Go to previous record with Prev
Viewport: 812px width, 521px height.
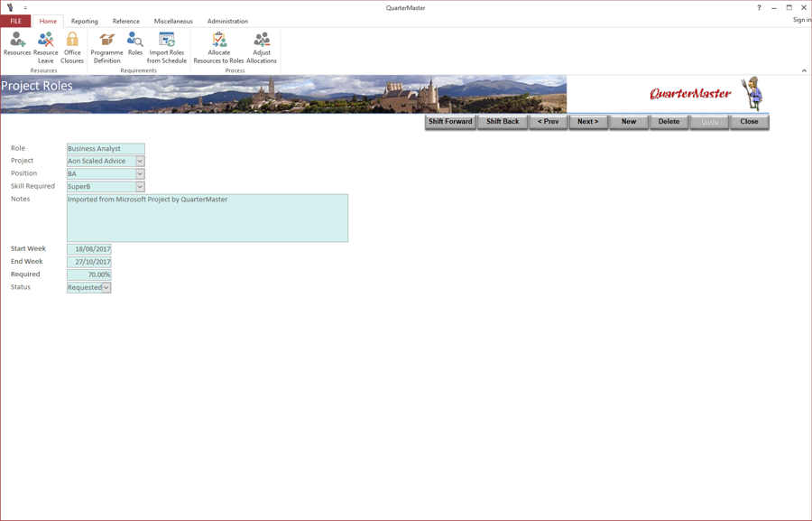pyautogui.click(x=548, y=122)
